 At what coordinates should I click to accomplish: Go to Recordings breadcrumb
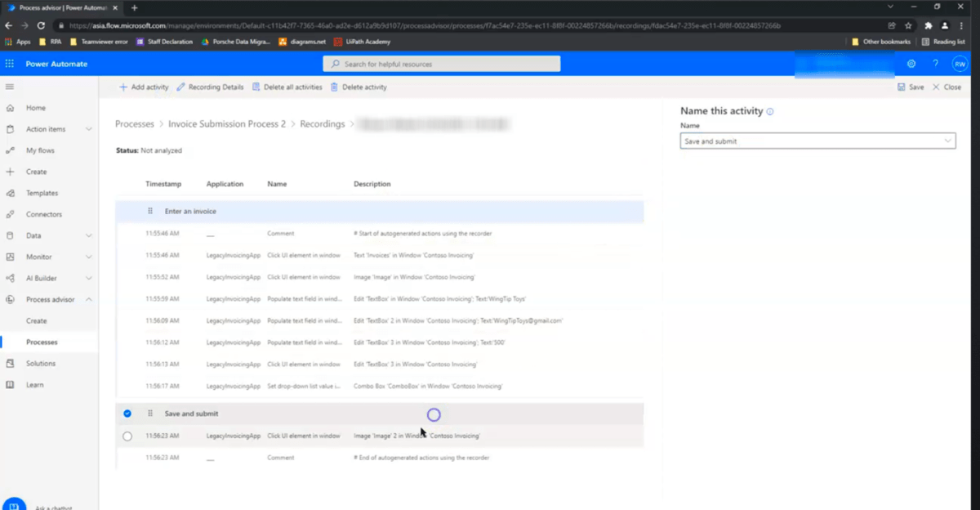coord(323,124)
